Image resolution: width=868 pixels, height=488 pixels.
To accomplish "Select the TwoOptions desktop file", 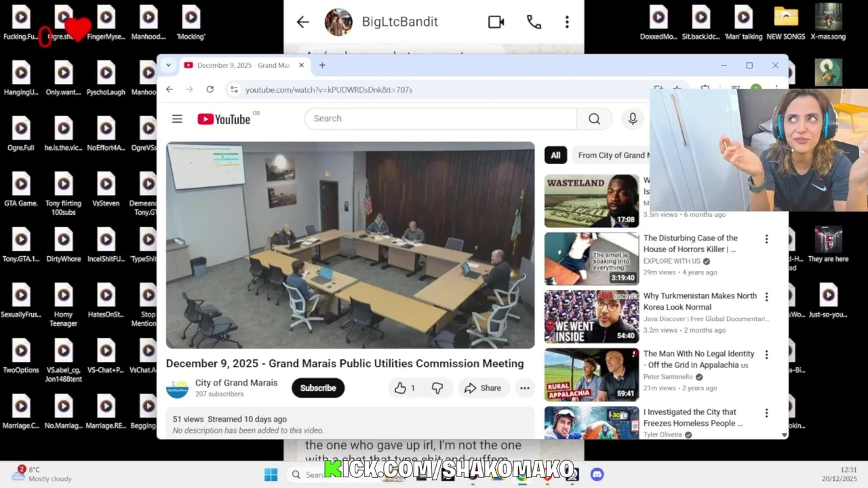I will 21,356.
